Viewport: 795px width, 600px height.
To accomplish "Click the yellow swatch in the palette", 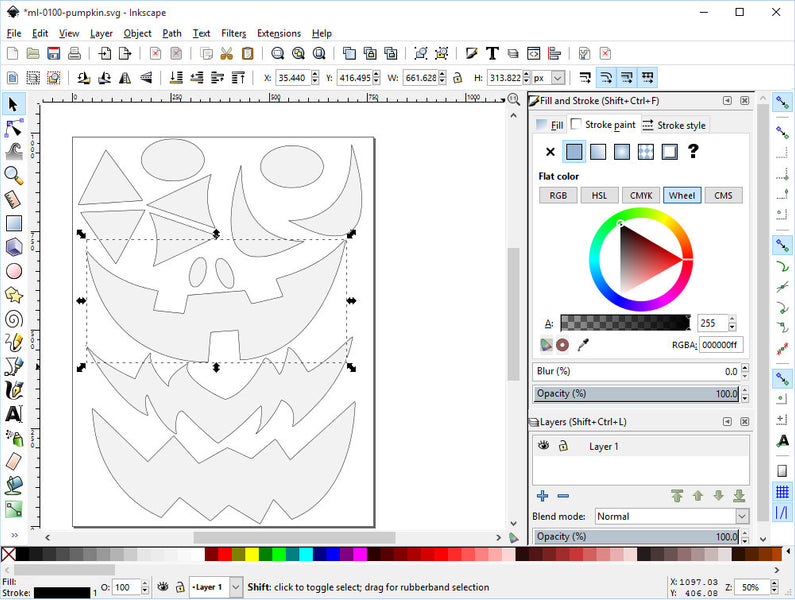I will pos(251,554).
